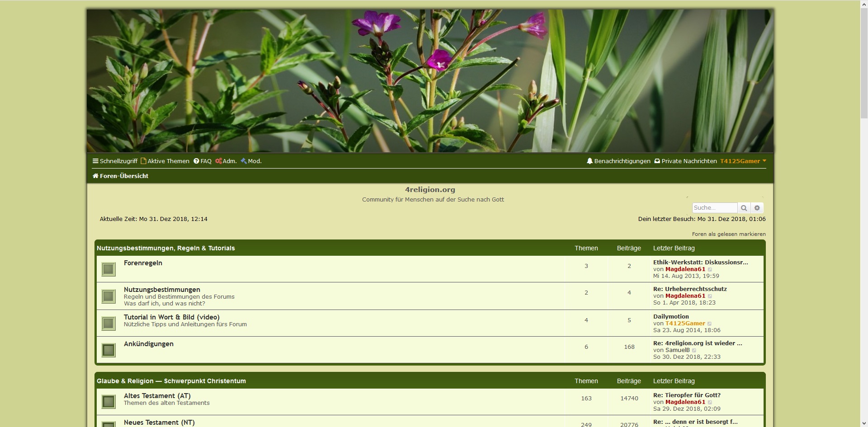Click into the Suche search field
Viewport: 868px width, 427px height.
point(714,208)
